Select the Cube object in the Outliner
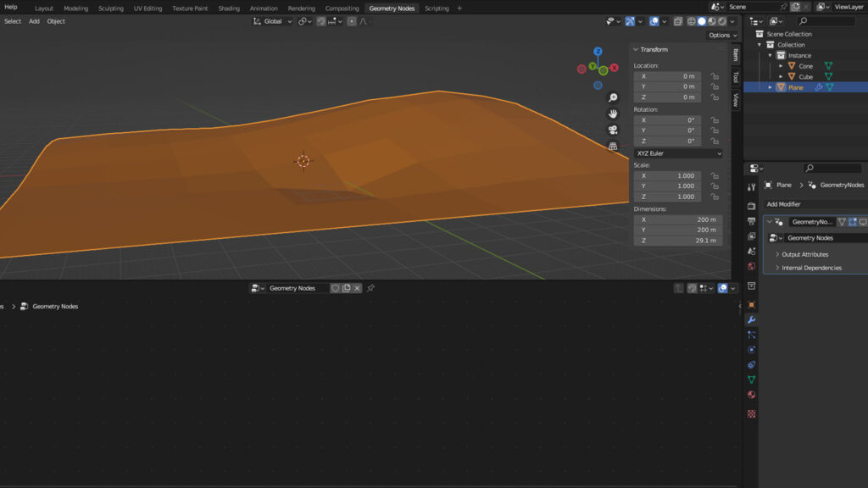 coord(804,76)
